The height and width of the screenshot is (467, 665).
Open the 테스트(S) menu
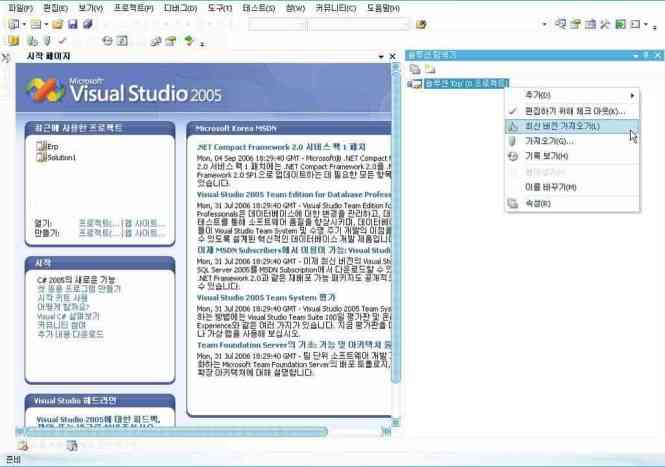point(259,8)
